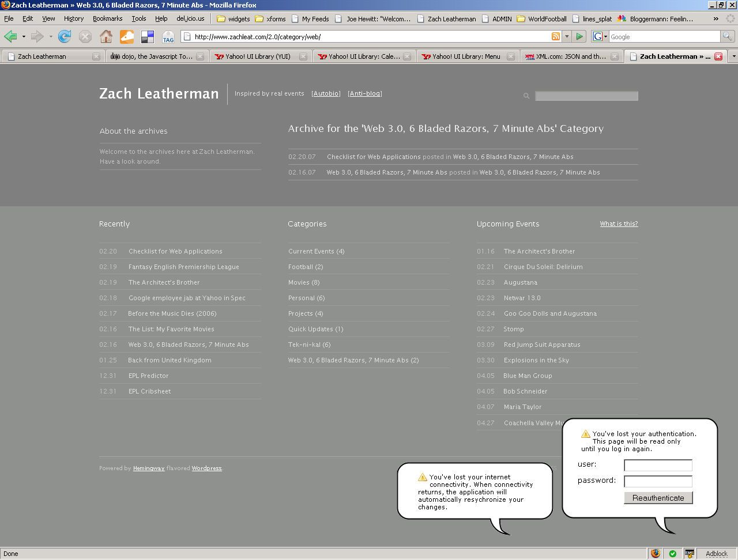The width and height of the screenshot is (738, 560).
Task: Click the Reload page icon
Action: tap(65, 37)
